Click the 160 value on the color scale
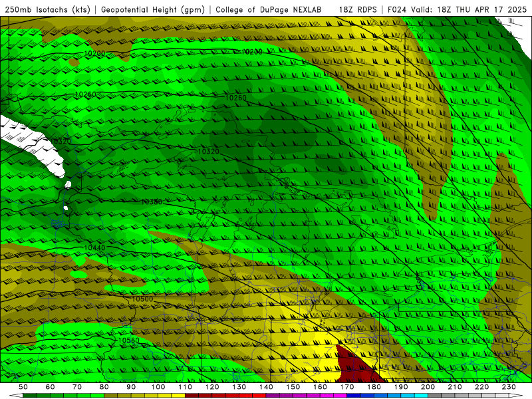 [321, 387]
